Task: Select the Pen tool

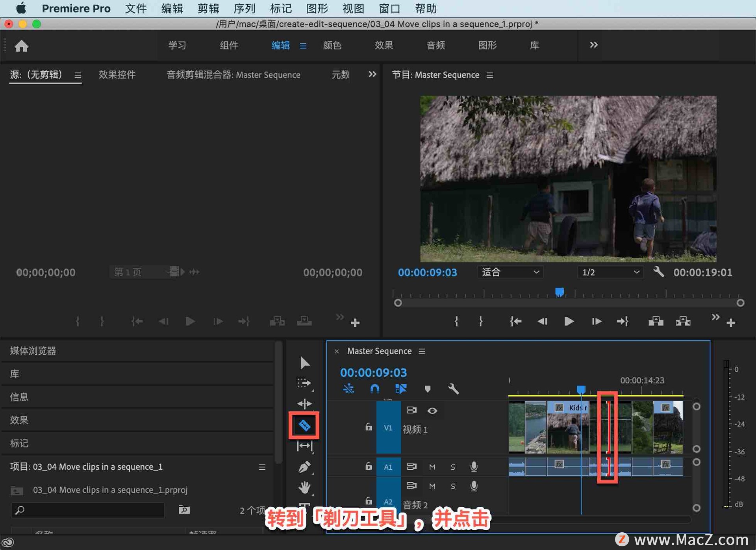Action: click(304, 467)
